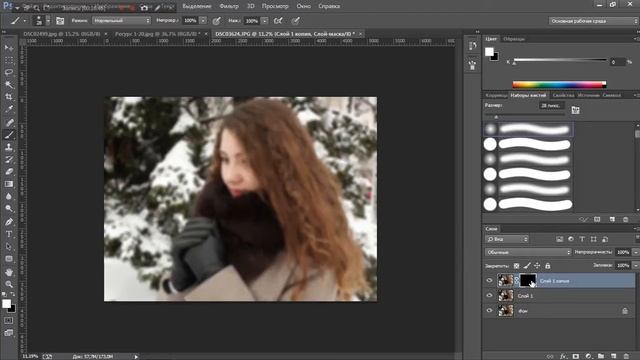The height and width of the screenshot is (360, 640).
Task: Switch to 'Коррекция' panel tab
Action: click(x=496, y=96)
